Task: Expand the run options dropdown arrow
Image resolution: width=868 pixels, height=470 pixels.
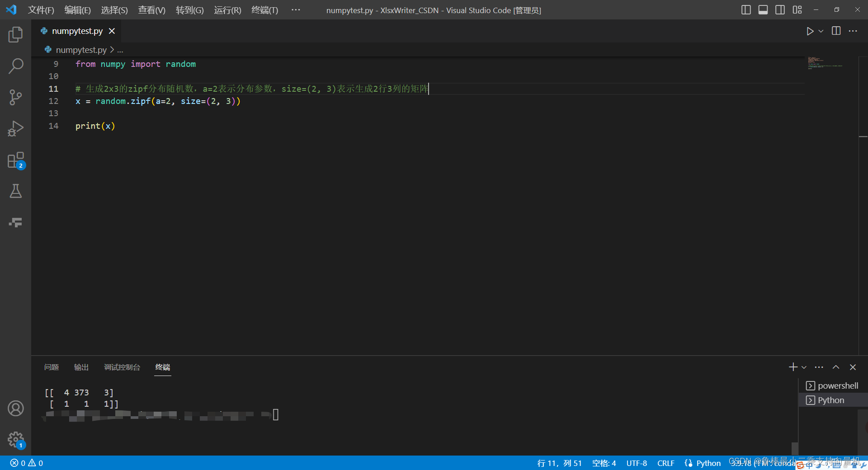Action: coord(821,31)
